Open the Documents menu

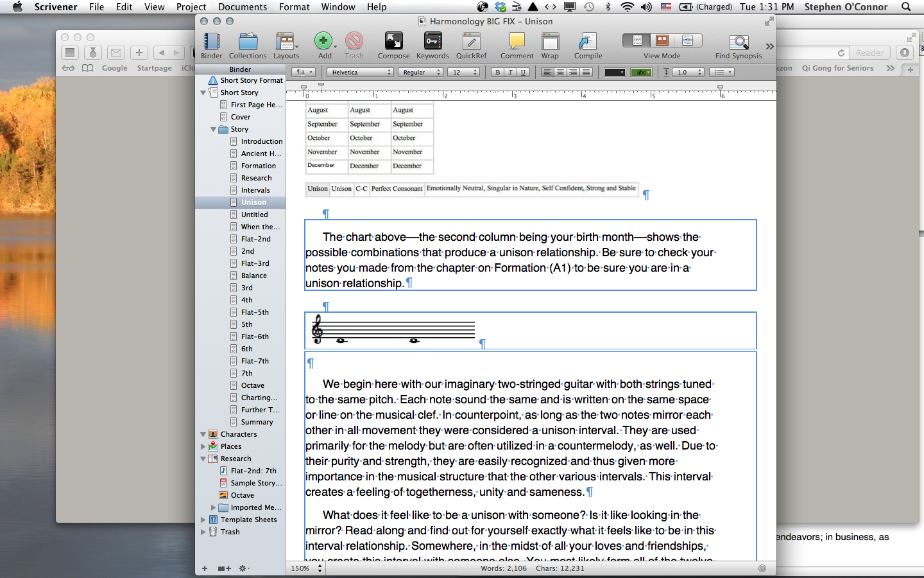[x=242, y=7]
